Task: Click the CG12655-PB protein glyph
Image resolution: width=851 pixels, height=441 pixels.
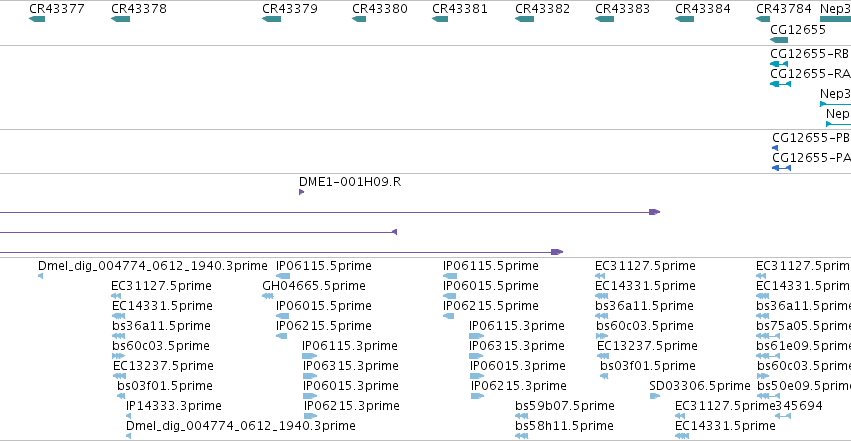Action: (x=775, y=148)
